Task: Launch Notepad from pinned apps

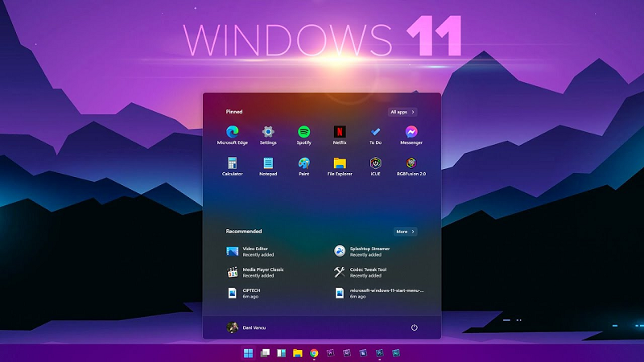Action: coord(268,167)
